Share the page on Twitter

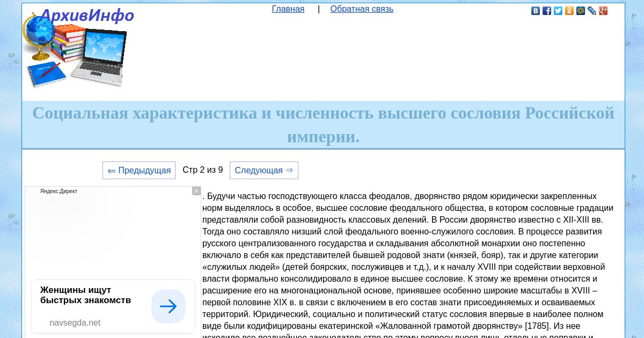(558, 11)
